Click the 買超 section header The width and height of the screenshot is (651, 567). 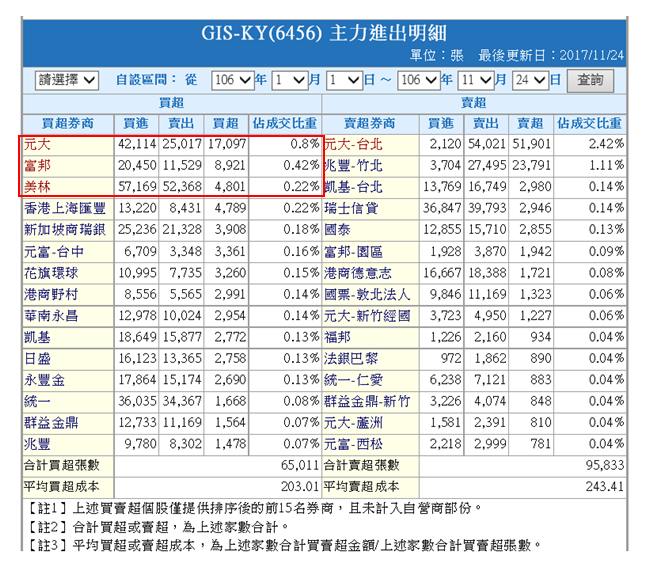171,103
